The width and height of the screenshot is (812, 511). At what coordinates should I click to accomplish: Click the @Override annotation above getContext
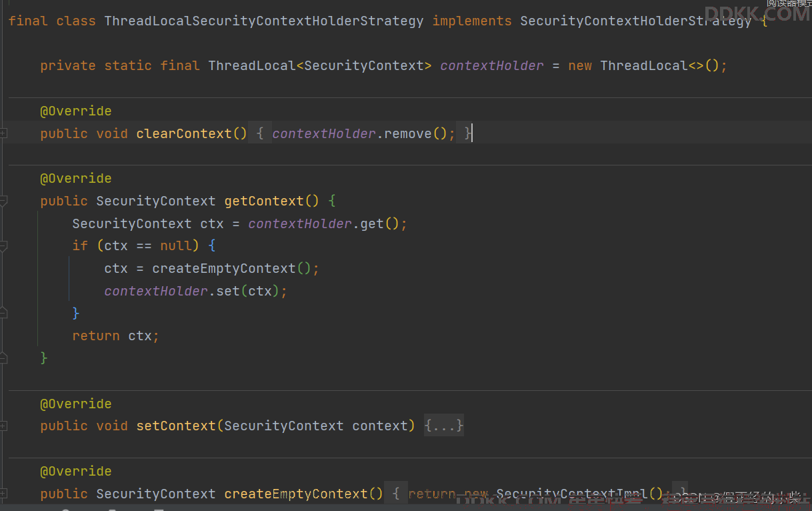pyautogui.click(x=75, y=178)
